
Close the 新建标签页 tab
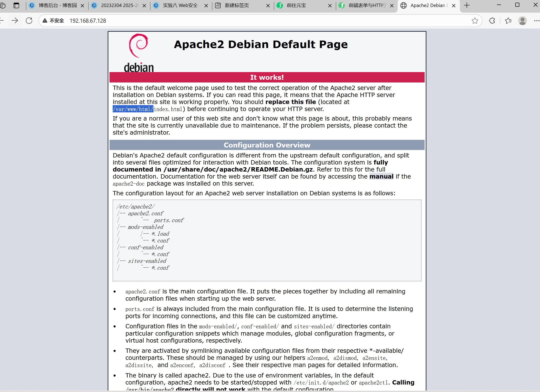coord(268,6)
